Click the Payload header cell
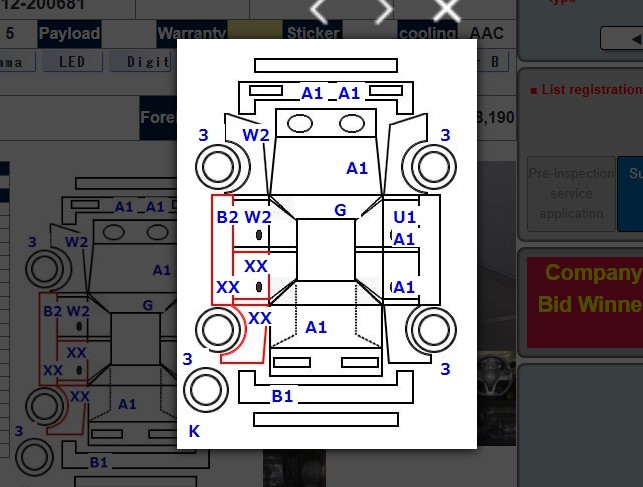 coord(69,33)
